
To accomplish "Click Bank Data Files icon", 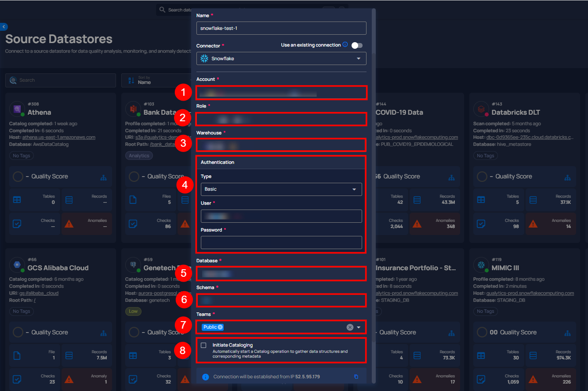I will tap(133, 200).
